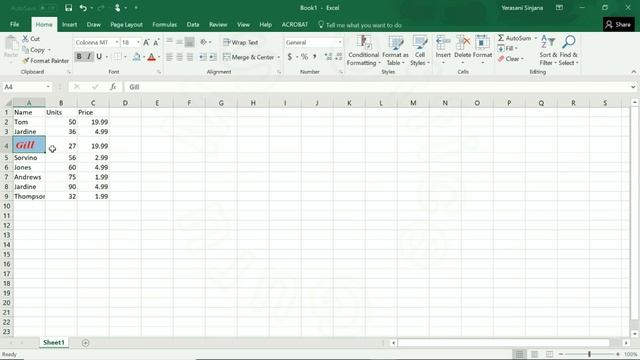Switch to the Formulas tab
The width and height of the screenshot is (640, 360).
[x=164, y=24]
